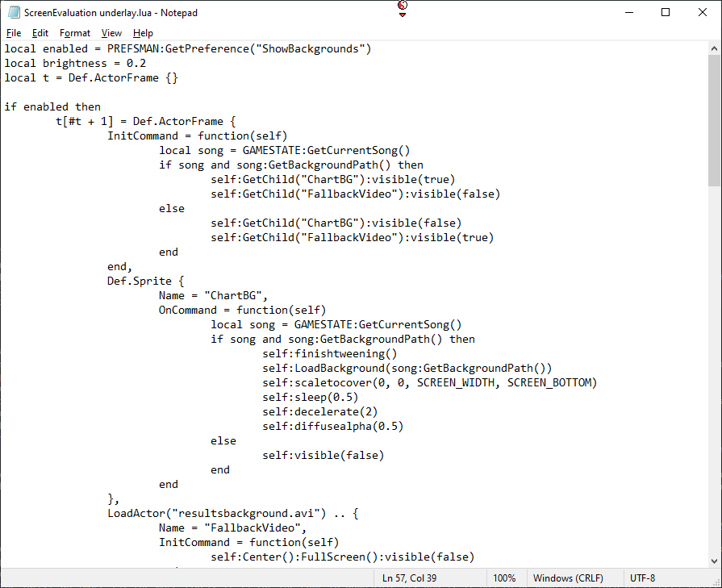Click the first 'InitCommand = function(self)' line
The width and height of the screenshot is (722, 588).
point(198,136)
